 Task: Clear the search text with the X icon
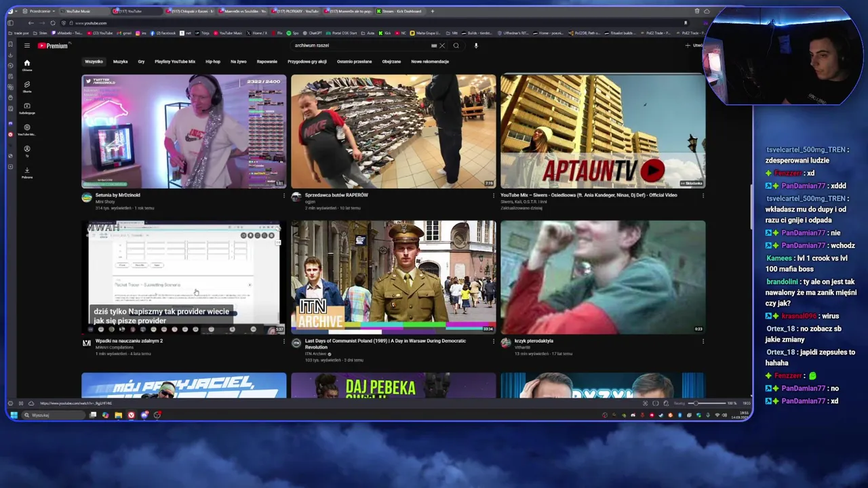(x=442, y=45)
